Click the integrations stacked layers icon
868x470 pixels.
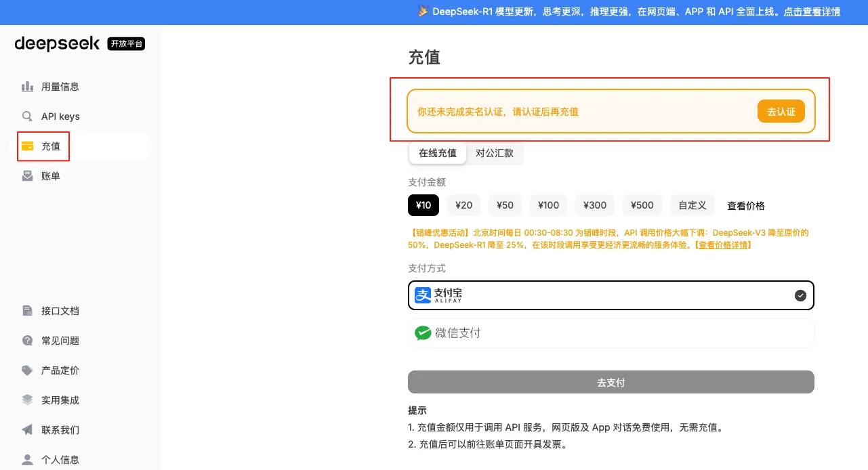tap(27, 400)
